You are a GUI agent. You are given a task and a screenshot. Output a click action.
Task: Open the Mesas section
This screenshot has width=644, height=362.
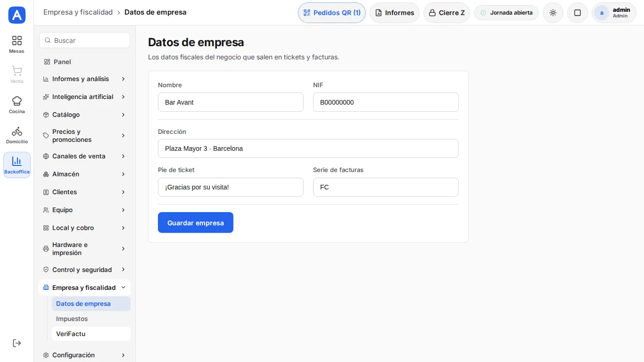click(17, 44)
